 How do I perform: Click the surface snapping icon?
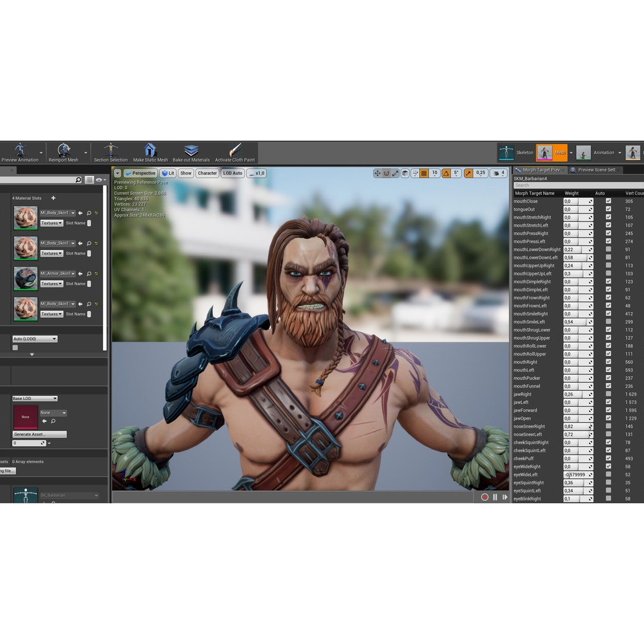click(415, 174)
